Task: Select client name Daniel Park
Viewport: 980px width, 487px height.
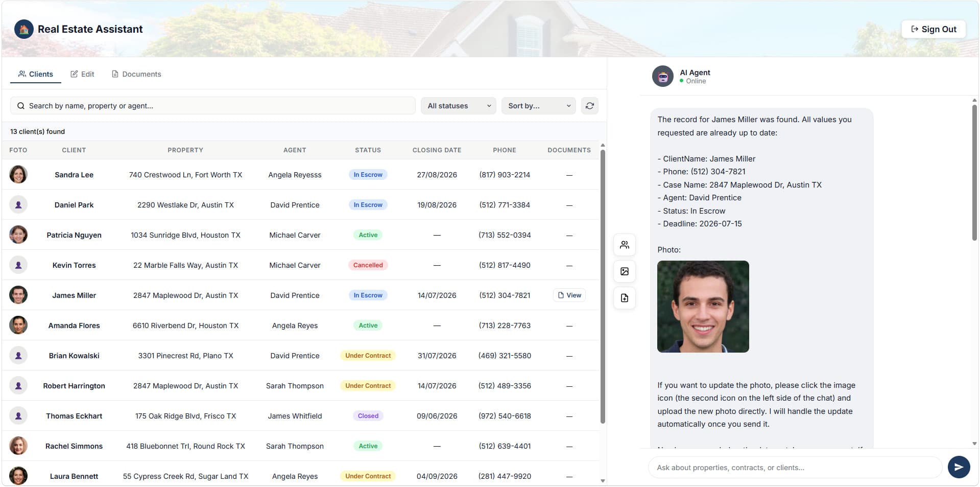Action: click(74, 204)
